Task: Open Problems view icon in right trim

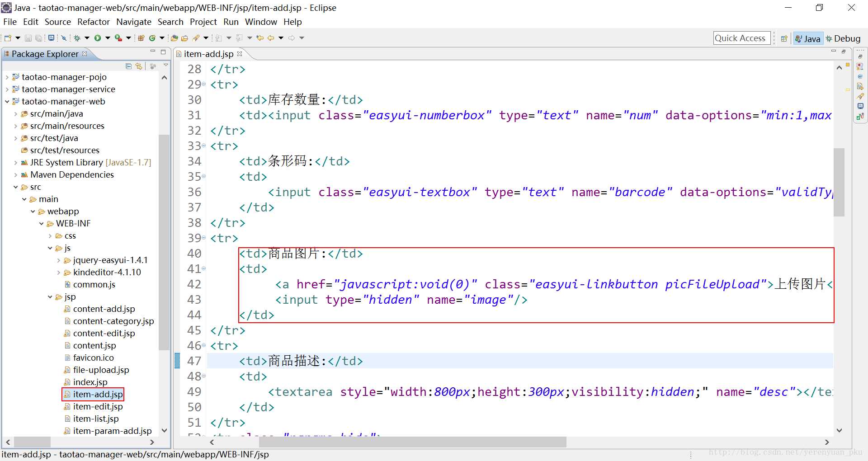Action: [860, 66]
